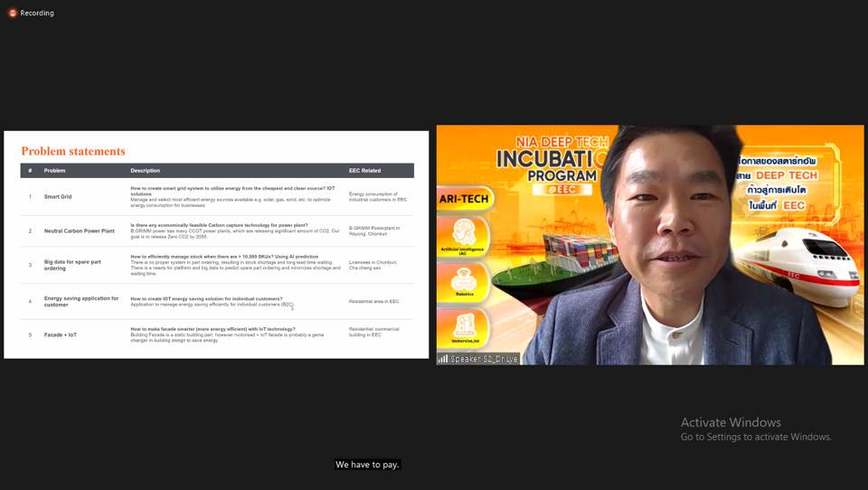Click the "Smart Grid" problem cell
The image size is (868, 490).
click(58, 196)
